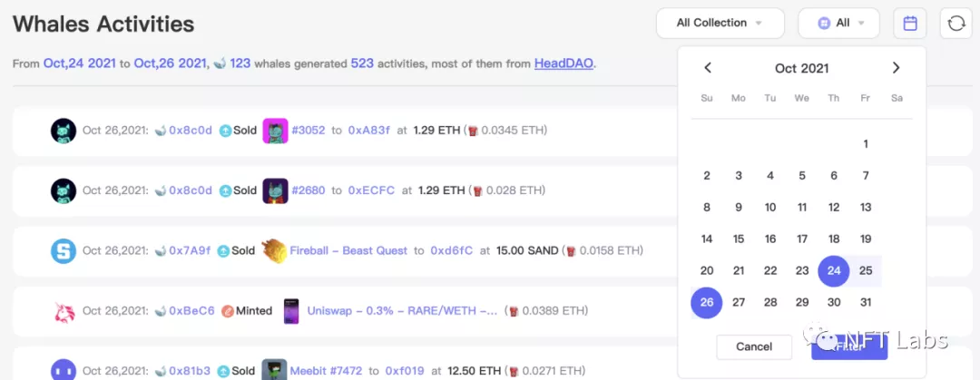Click the Whales Activities heading
Viewport: 980px width, 380px height.
click(x=103, y=24)
